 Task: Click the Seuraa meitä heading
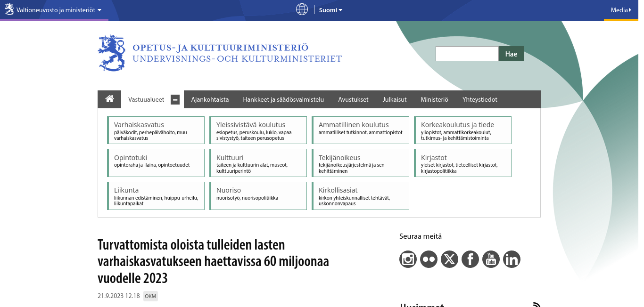[421, 236]
